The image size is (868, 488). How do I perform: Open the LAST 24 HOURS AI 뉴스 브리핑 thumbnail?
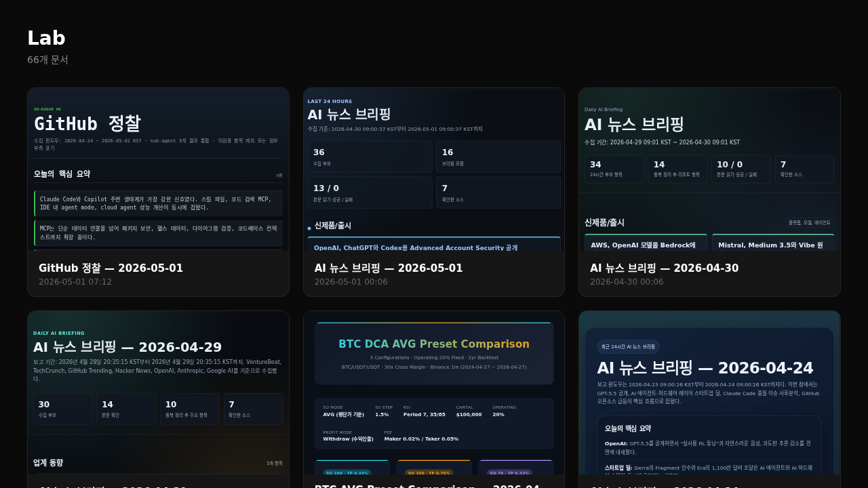(434, 169)
